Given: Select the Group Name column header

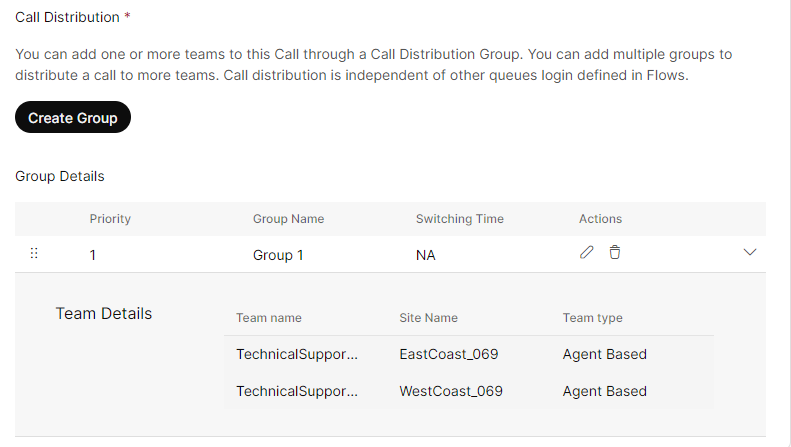Looking at the screenshot, I should (x=289, y=218).
